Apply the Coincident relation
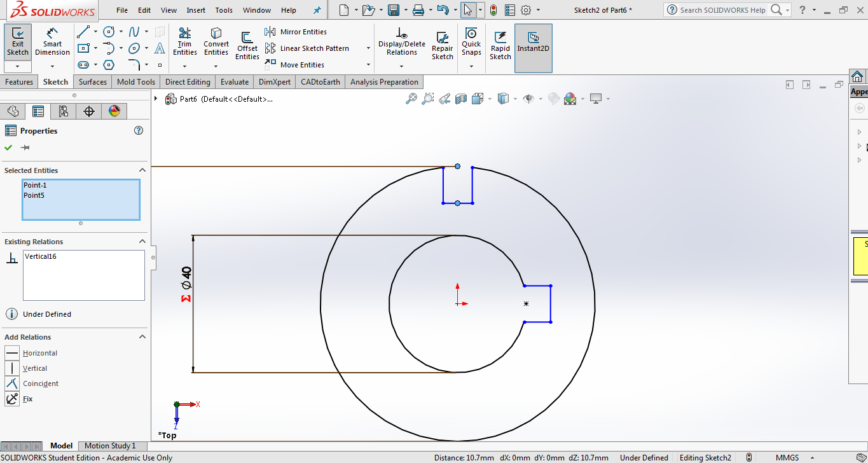The width and height of the screenshot is (868, 463). click(x=40, y=384)
